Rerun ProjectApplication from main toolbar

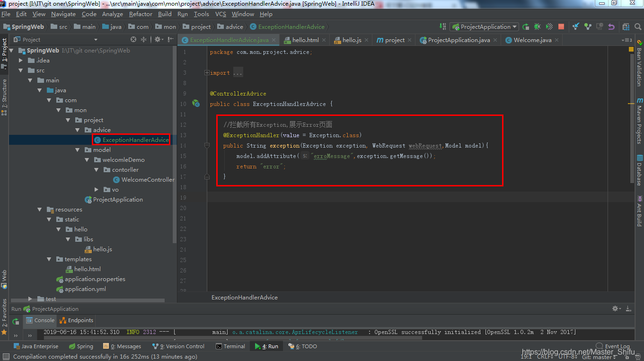coord(526,27)
